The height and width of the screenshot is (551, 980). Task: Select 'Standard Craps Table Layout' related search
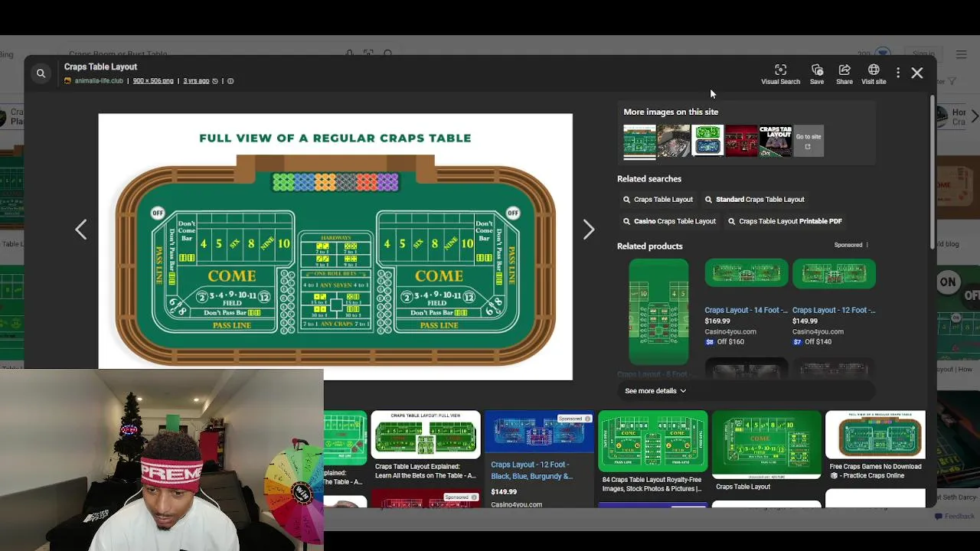tap(755, 200)
